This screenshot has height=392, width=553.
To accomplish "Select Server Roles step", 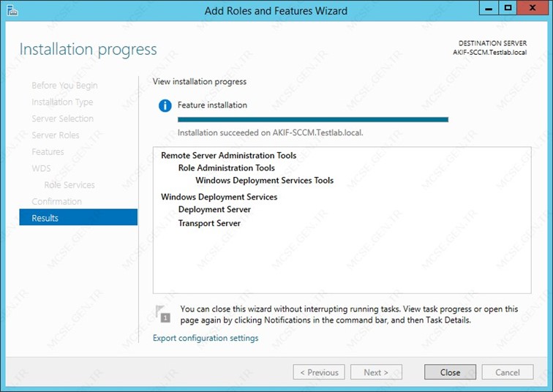I will click(x=56, y=135).
